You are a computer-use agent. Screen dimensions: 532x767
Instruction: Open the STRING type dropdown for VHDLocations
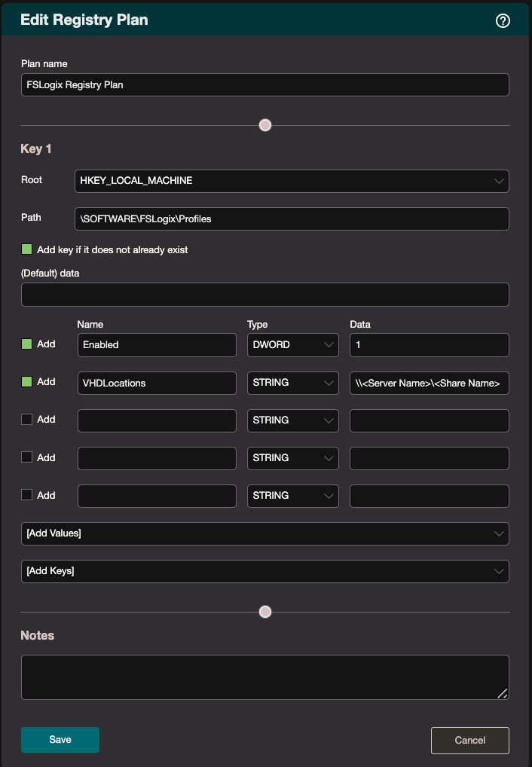click(292, 383)
